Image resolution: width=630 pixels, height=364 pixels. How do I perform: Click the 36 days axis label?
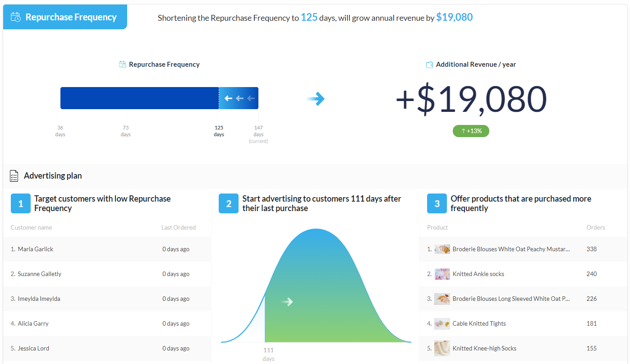pos(60,131)
